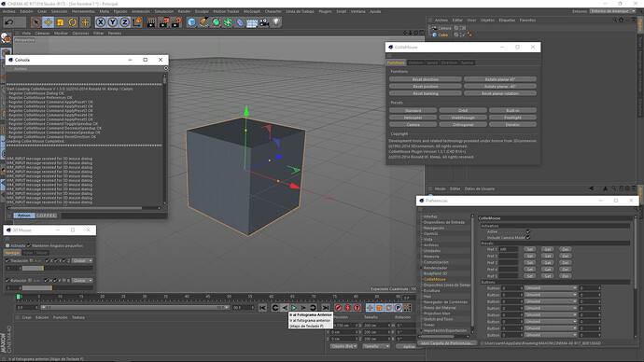Switch to the Options tab in CollieMouse window
The image size is (644, 362).
[415, 63]
